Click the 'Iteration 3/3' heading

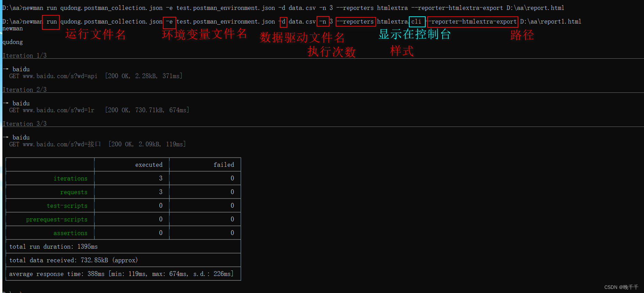[x=25, y=124]
